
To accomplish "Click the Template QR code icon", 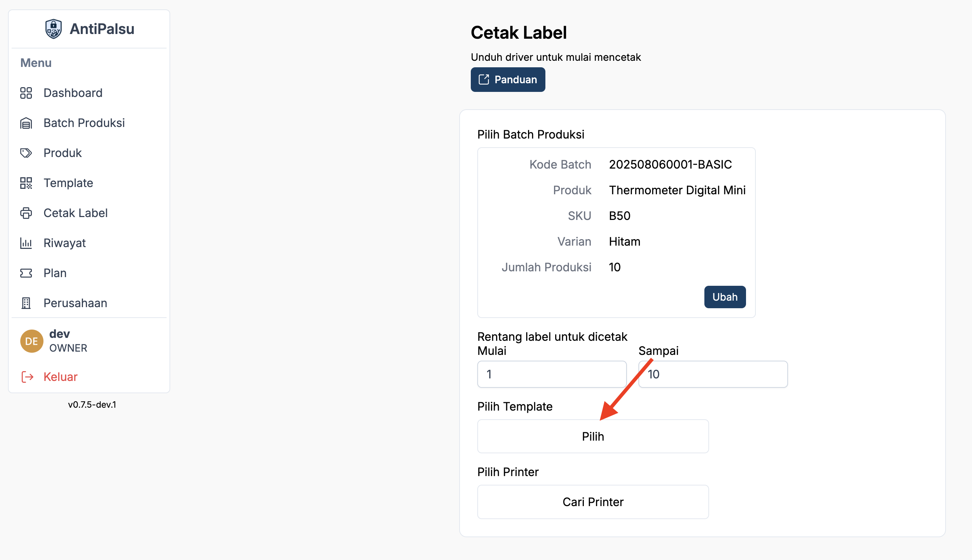I will coord(26,183).
